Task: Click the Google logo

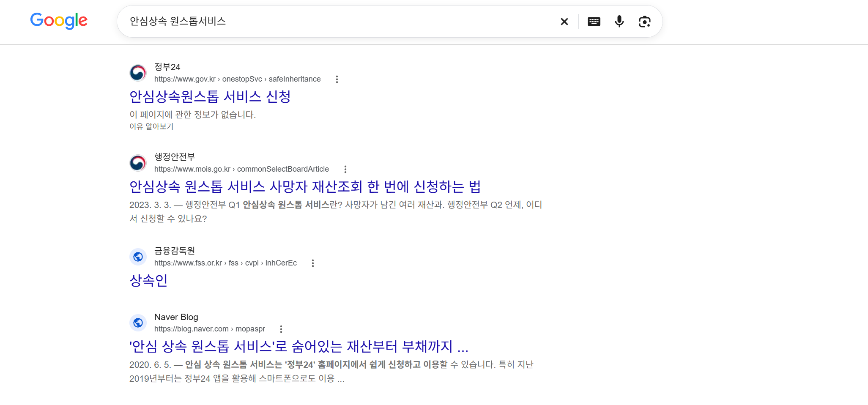Action: [59, 21]
